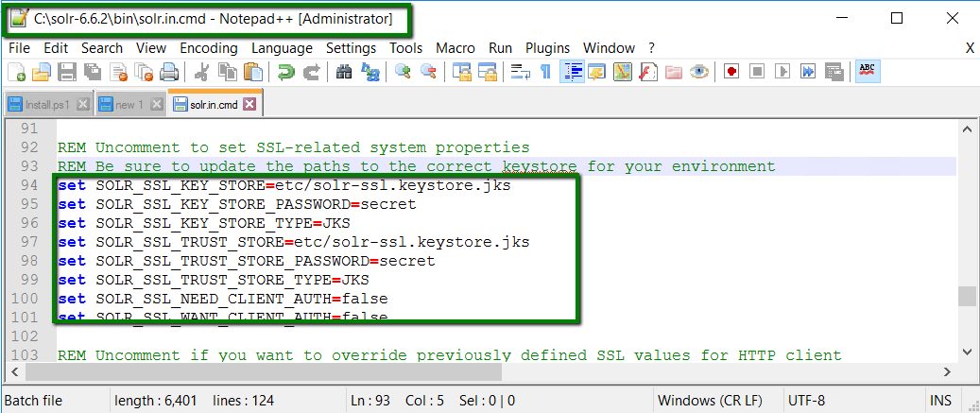Stop macro recording square button

(758, 72)
